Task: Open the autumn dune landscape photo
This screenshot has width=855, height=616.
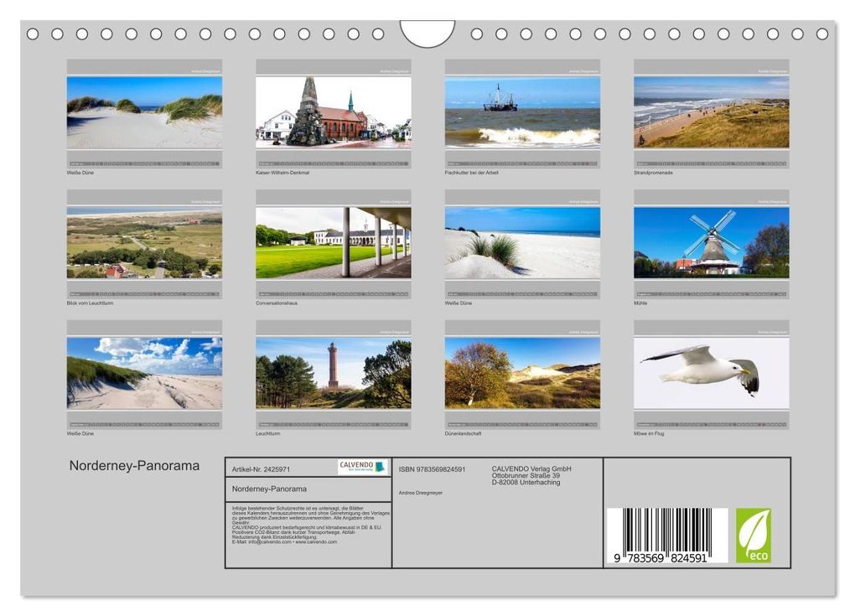Action: (522, 373)
